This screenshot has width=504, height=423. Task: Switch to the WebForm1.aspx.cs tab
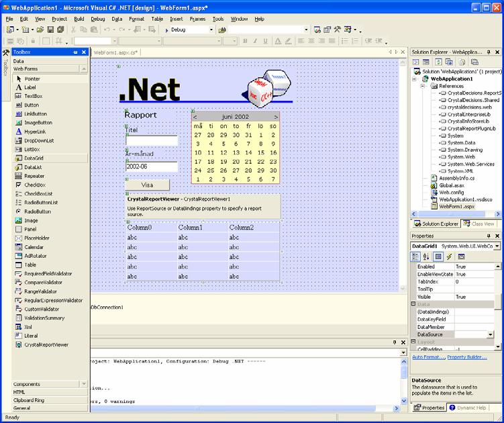click(115, 52)
